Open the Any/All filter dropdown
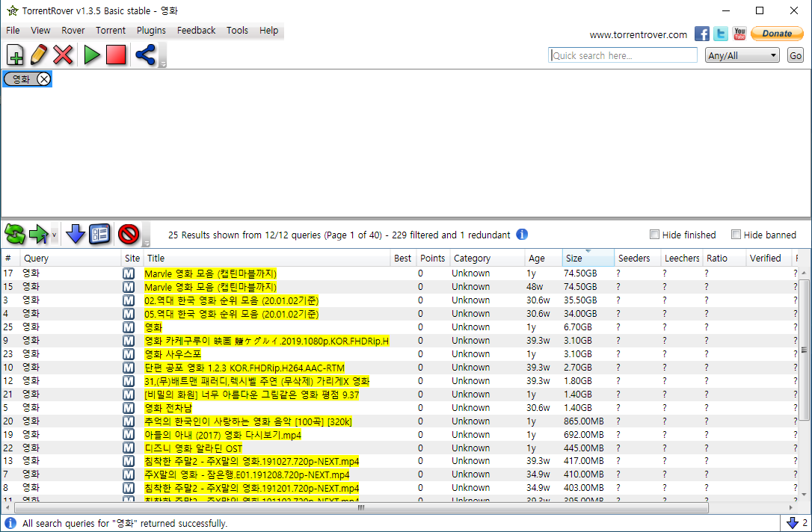Image resolution: width=812 pixels, height=532 pixels. point(742,55)
